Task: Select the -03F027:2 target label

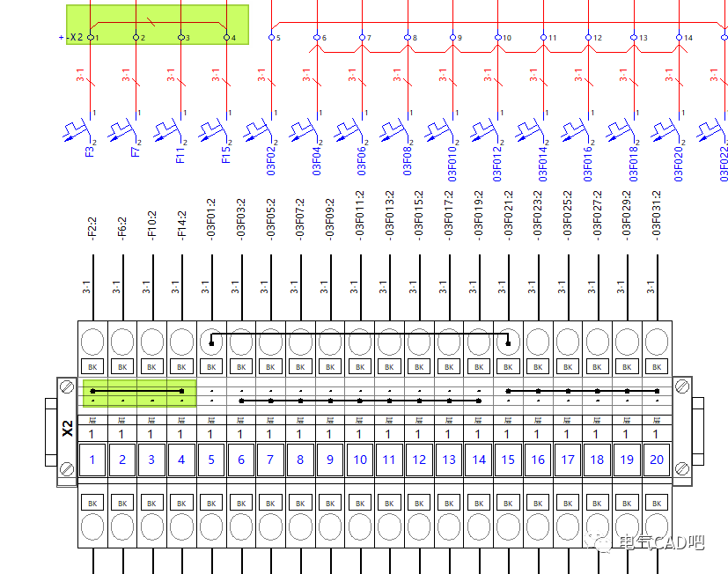Action: (x=597, y=216)
